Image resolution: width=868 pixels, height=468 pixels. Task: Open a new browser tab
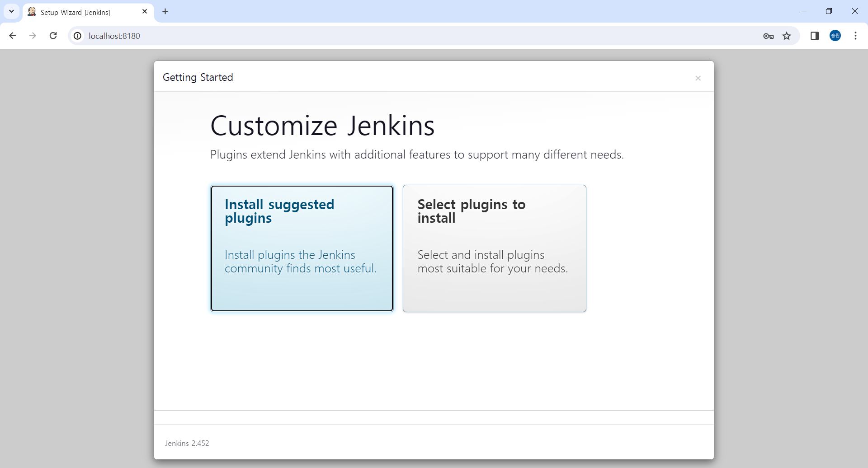click(x=165, y=12)
